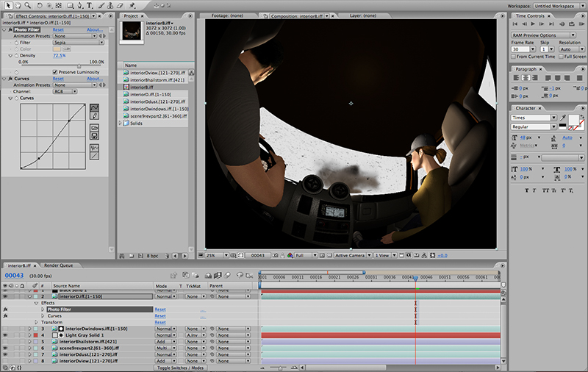Open the Full resolution dropdown in viewer
588x372 pixels.
pos(306,255)
